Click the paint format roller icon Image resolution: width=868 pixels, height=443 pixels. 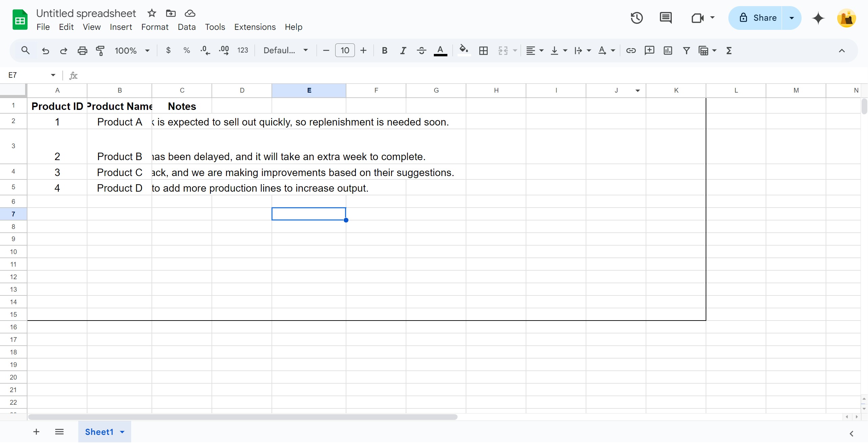(x=100, y=51)
